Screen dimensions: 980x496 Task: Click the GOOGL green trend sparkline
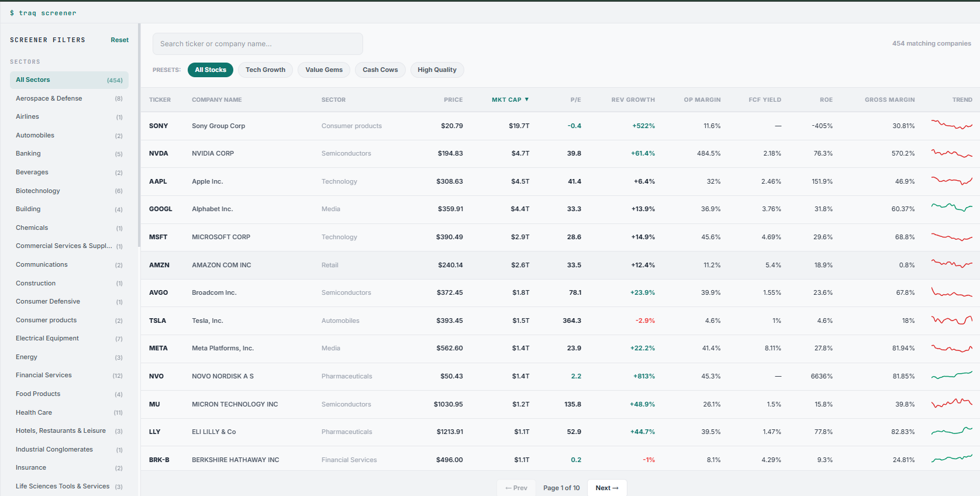tap(952, 209)
